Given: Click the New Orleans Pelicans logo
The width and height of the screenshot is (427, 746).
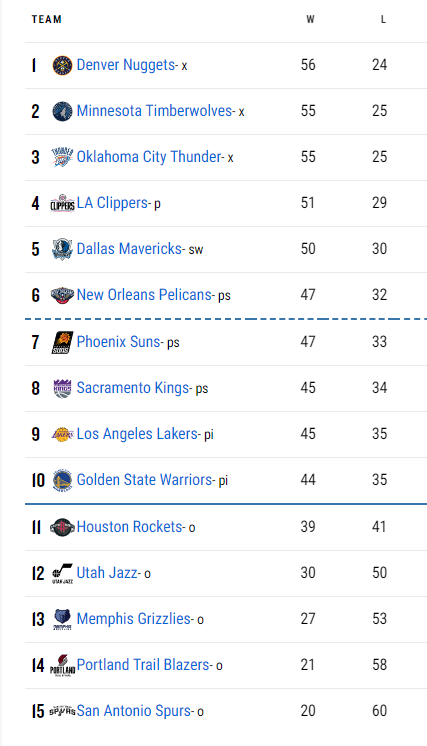Looking at the screenshot, I should pyautogui.click(x=62, y=295).
